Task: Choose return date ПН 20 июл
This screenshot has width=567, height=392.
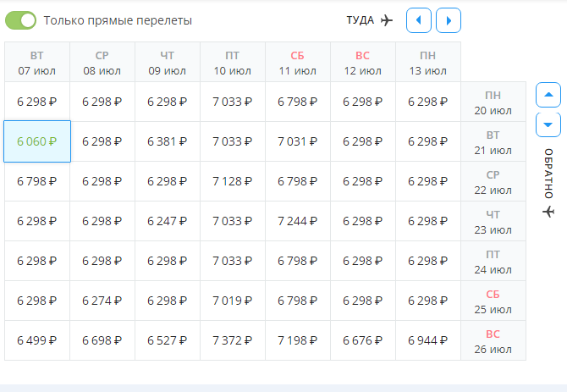Action: 493,102
